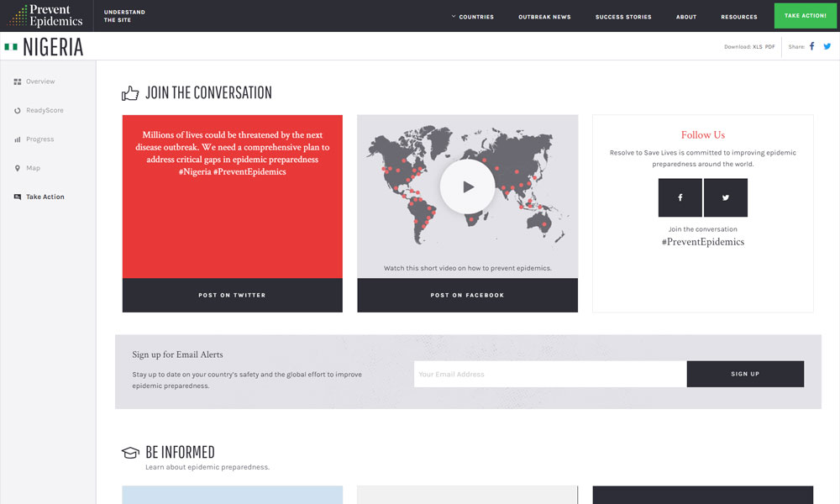Download the XLS file
This screenshot has width=840, height=504.
click(x=757, y=47)
